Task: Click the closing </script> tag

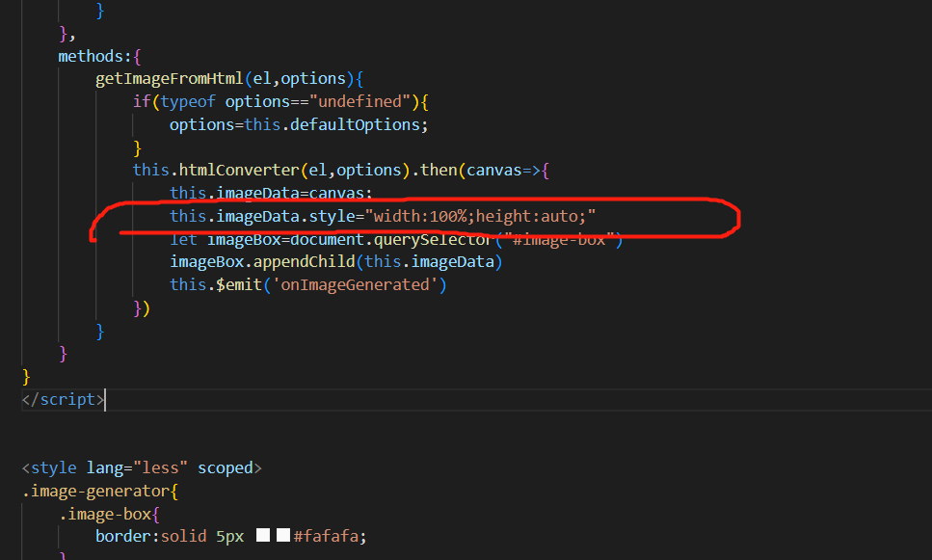Action: tap(63, 398)
